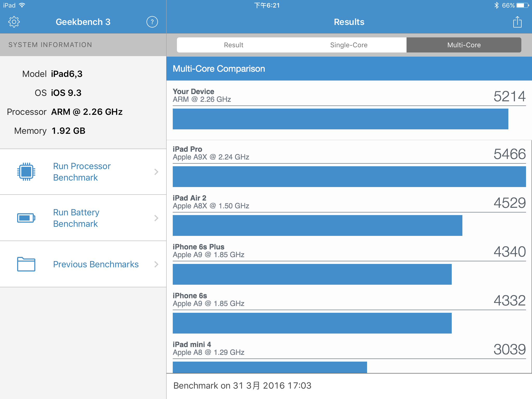532x399 pixels.
Task: Tap Run Processor Benchmark text
Action: click(82, 172)
